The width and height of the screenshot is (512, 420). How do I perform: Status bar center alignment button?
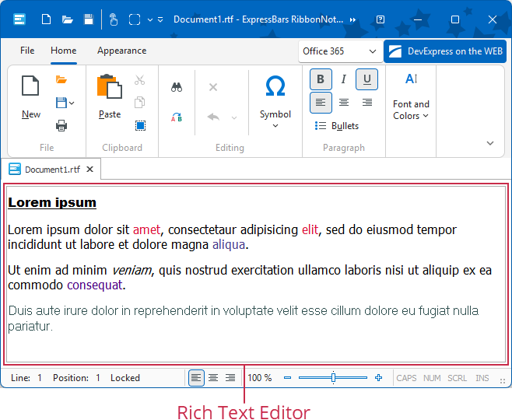pyautogui.click(x=213, y=378)
